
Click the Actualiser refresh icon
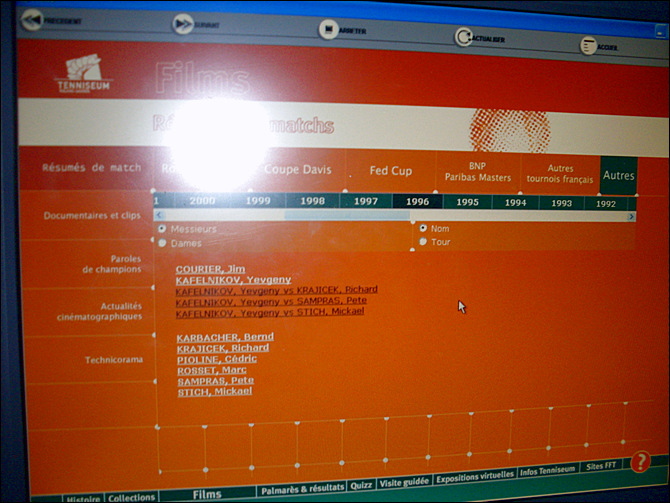point(463,37)
